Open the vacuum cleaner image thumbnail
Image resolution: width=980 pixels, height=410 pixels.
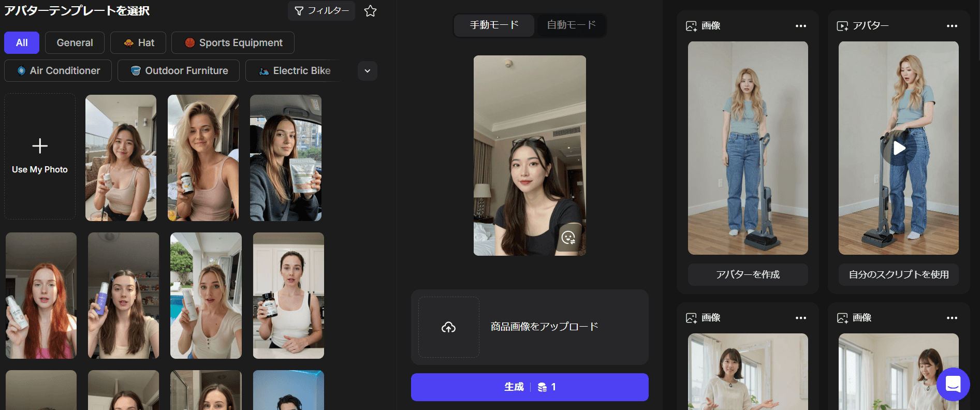(x=748, y=148)
